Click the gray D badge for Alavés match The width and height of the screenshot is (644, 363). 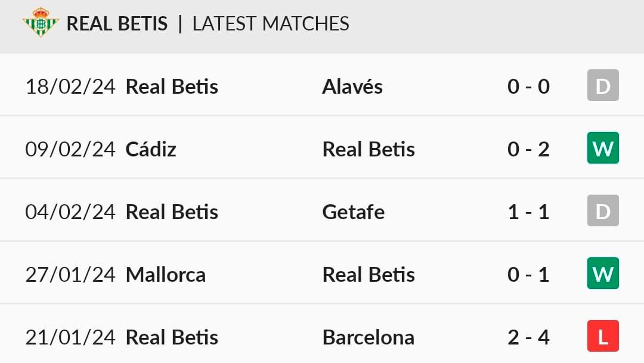coord(603,85)
